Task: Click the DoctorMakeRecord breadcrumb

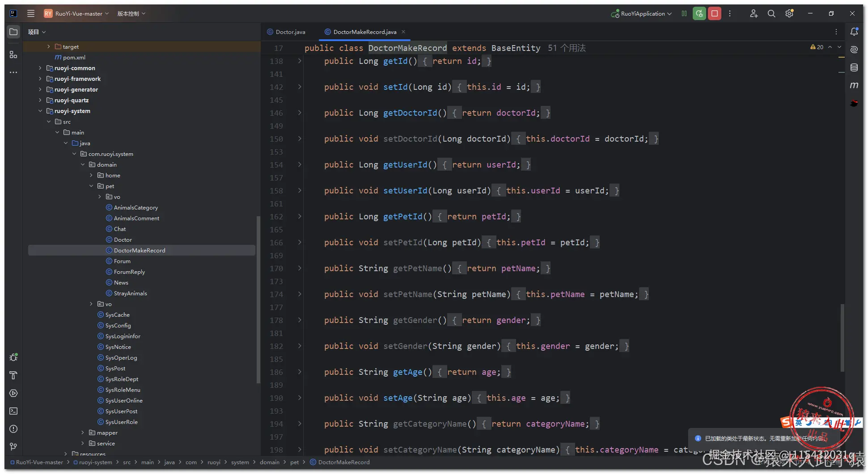Action: coord(340,462)
